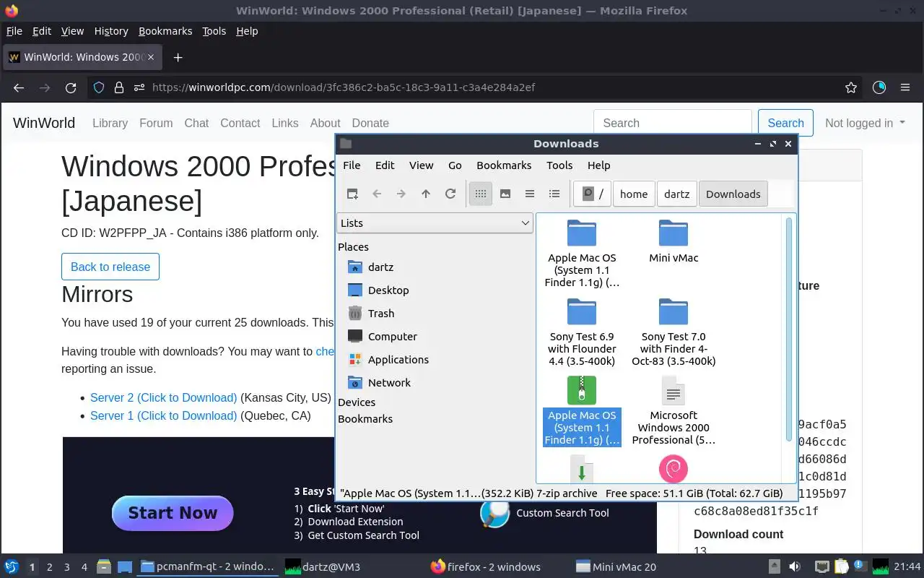924x578 pixels.
Task: Go back in the Downloads file manager
Action: pos(377,194)
